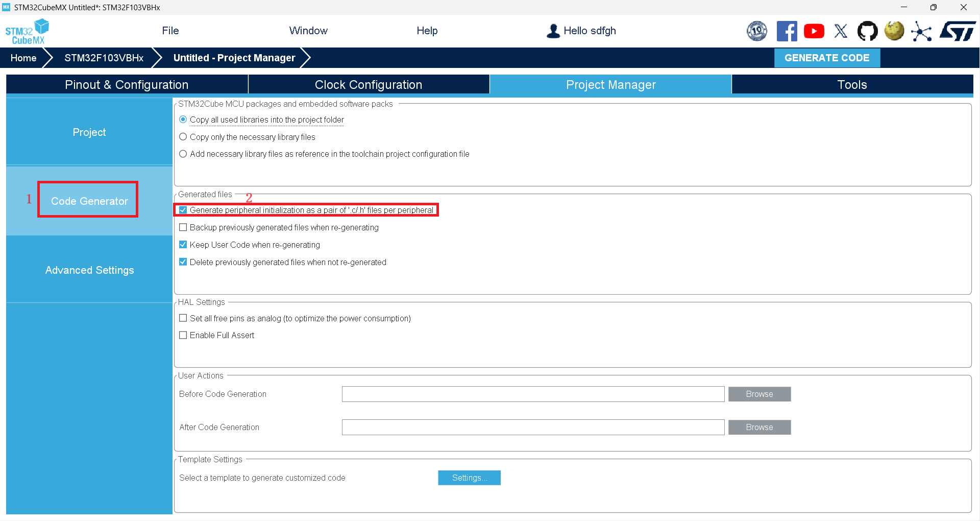Image resolution: width=980 pixels, height=521 pixels.
Task: Open Advanced Settings in the sidebar
Action: (89, 270)
